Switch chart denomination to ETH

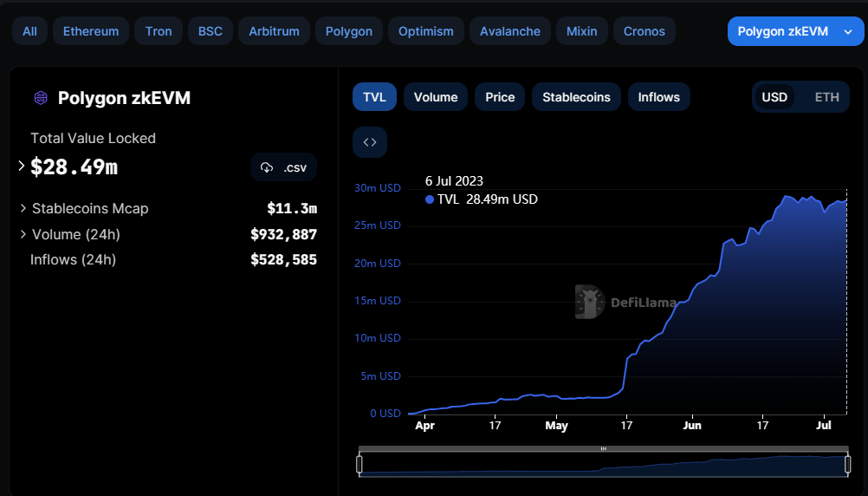(x=826, y=97)
